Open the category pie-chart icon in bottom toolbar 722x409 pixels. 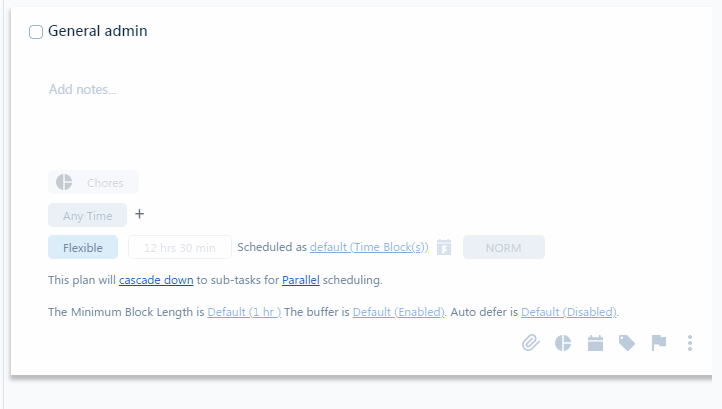click(x=563, y=343)
